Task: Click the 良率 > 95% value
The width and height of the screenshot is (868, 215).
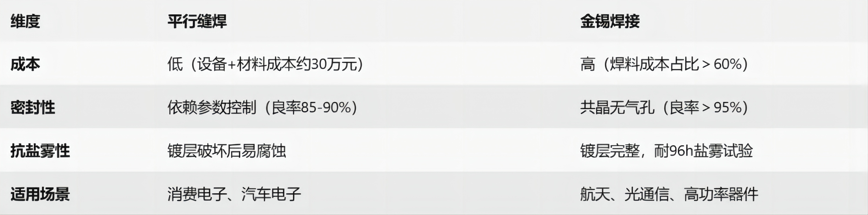Action: tap(705, 108)
